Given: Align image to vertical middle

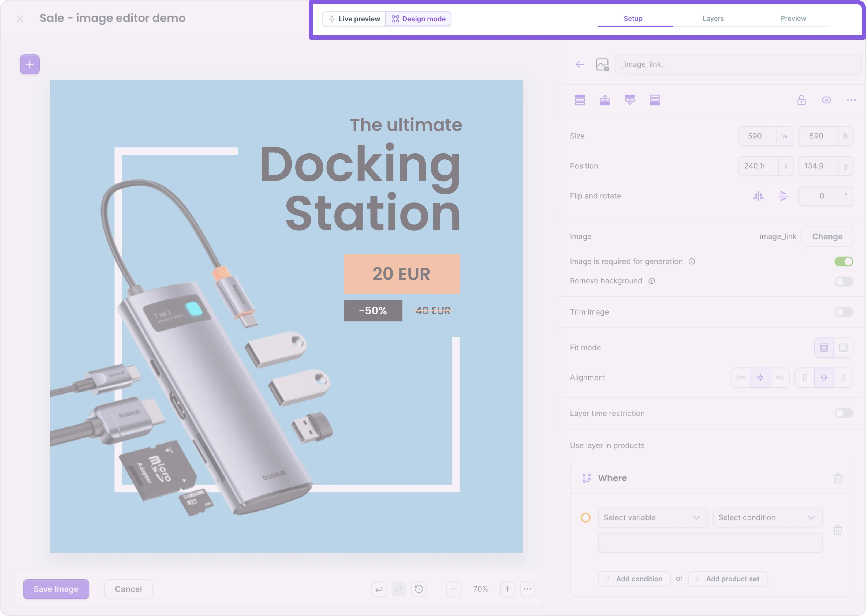Looking at the screenshot, I should pyautogui.click(x=824, y=377).
